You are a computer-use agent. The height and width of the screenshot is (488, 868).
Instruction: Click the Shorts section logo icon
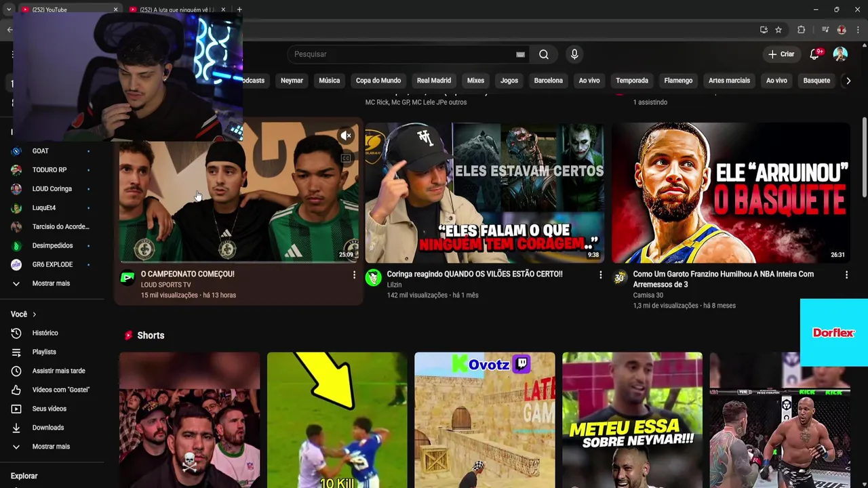(128, 335)
